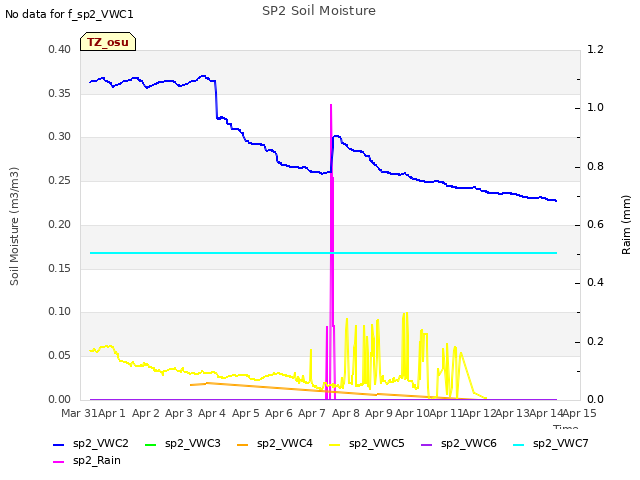The image size is (640, 480).
Task: Click the 0.8 right axis value
Action: (x=596, y=167)
